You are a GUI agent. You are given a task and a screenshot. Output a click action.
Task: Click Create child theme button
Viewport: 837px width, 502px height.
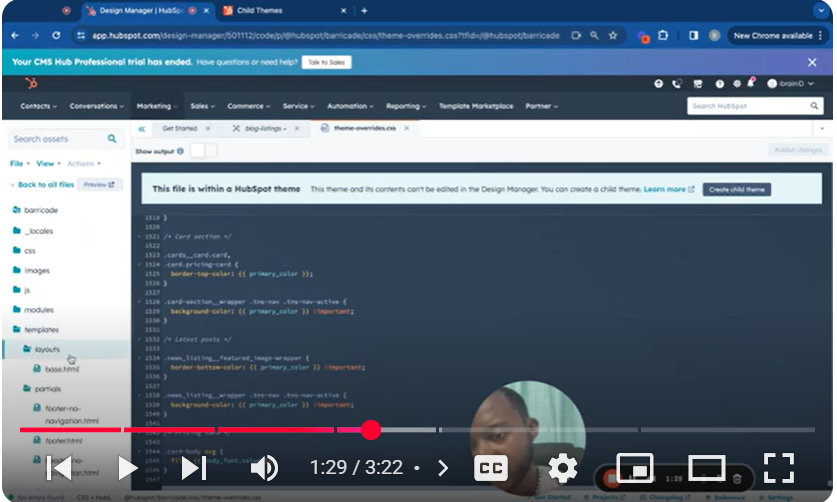[x=737, y=189]
